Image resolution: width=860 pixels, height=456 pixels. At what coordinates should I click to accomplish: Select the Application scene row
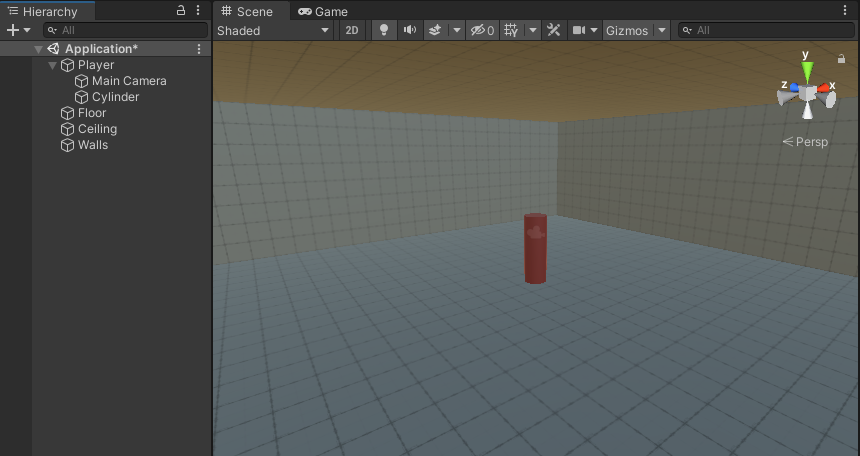point(105,49)
